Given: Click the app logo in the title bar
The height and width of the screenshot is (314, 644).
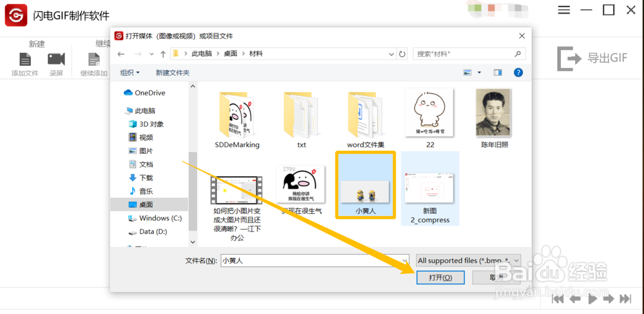Looking at the screenshot, I should point(16,15).
